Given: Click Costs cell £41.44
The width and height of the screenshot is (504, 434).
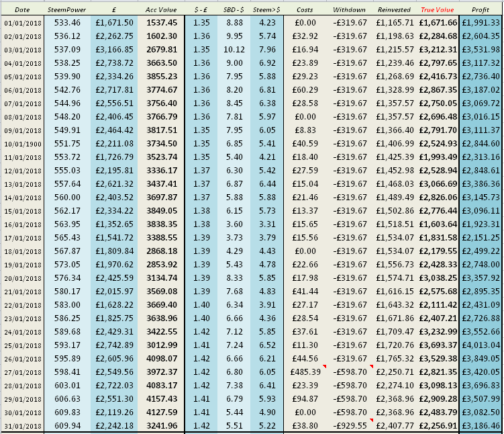Looking at the screenshot, I should (x=305, y=291).
